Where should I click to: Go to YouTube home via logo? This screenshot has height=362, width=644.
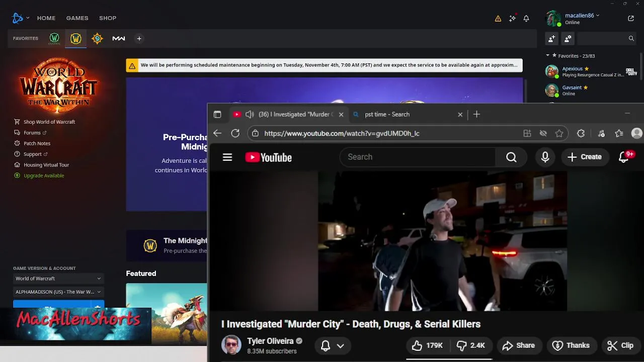pos(269,157)
